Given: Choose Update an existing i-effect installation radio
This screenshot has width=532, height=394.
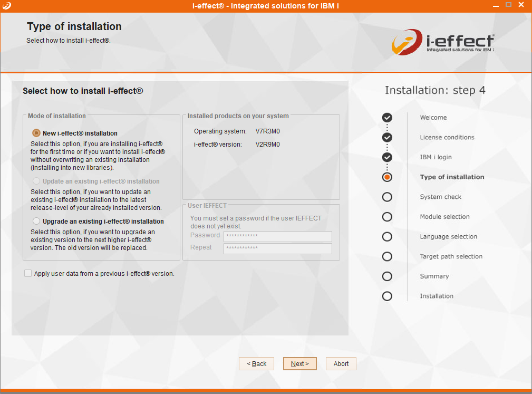Looking at the screenshot, I should [x=36, y=181].
